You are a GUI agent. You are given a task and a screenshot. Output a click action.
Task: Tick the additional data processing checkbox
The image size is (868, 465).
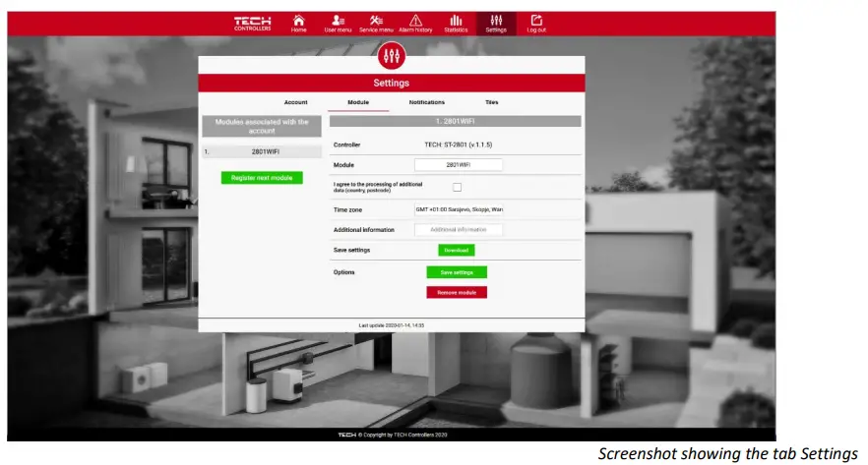point(457,188)
